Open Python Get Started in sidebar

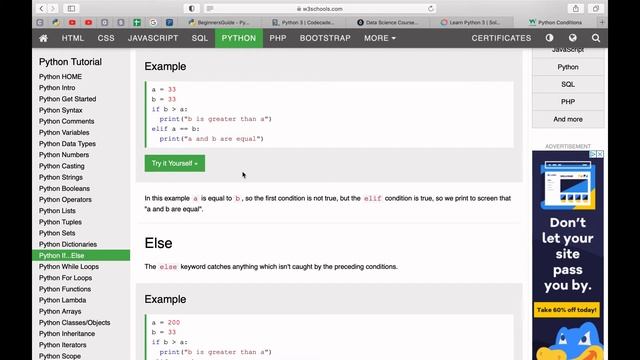(67, 99)
